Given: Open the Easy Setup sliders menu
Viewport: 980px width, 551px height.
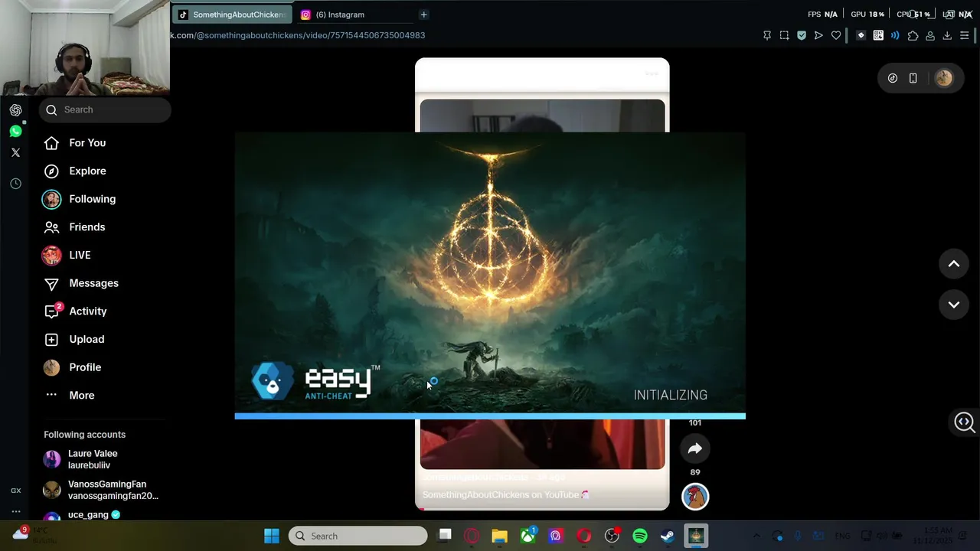Looking at the screenshot, I should (965, 35).
